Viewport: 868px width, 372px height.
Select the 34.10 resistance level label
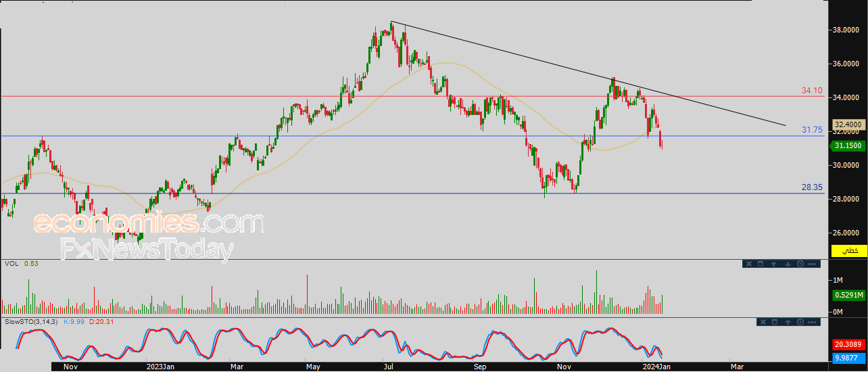point(811,90)
